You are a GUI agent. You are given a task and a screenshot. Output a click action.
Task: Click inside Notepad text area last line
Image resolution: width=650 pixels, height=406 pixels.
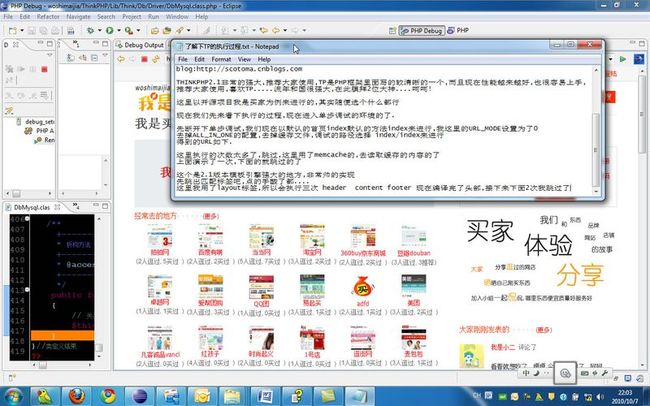coord(373,188)
